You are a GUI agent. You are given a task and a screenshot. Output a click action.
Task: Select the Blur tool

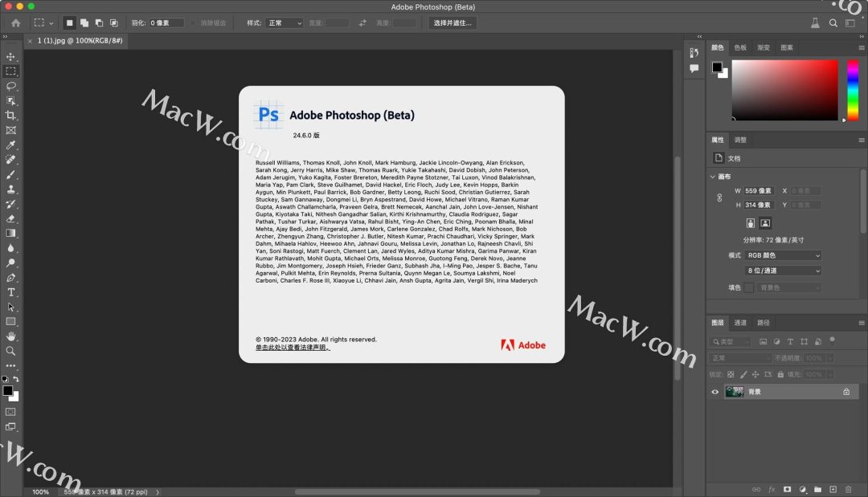[x=10, y=248]
